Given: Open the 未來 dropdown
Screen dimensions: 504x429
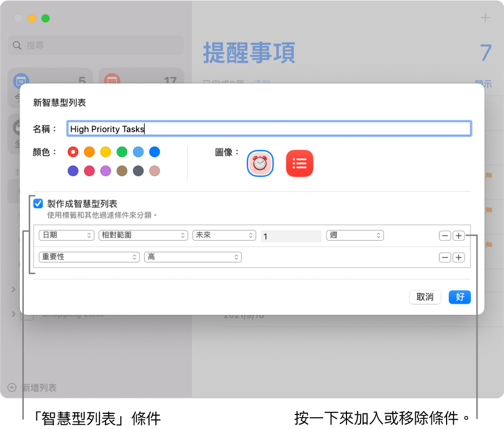Looking at the screenshot, I should point(224,235).
